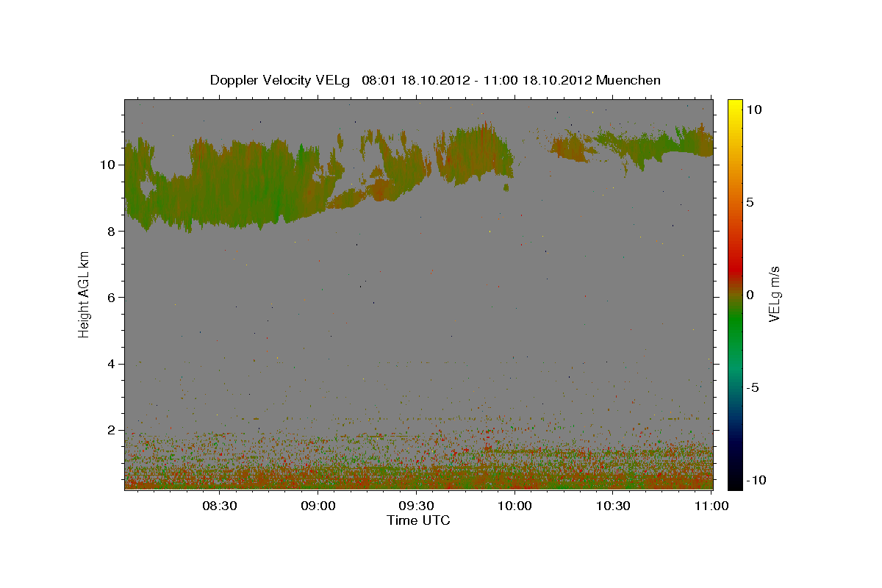Click the colorbar label '5'

click(750, 202)
